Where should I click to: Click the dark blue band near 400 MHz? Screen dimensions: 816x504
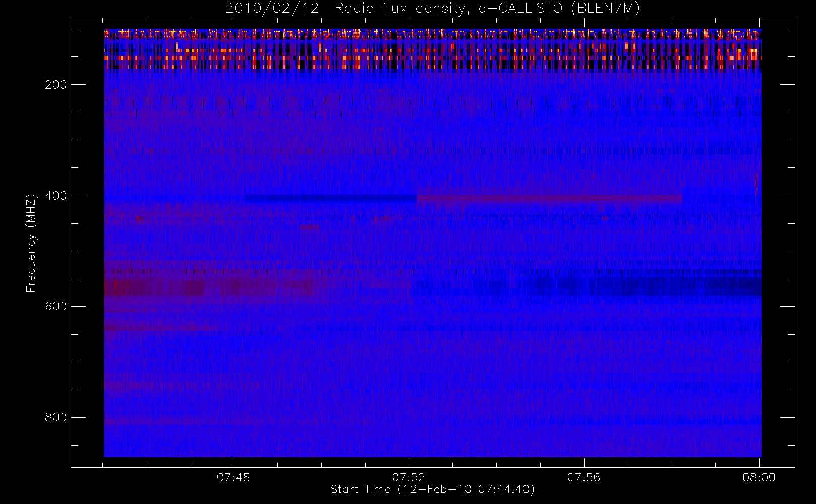[x=331, y=199]
